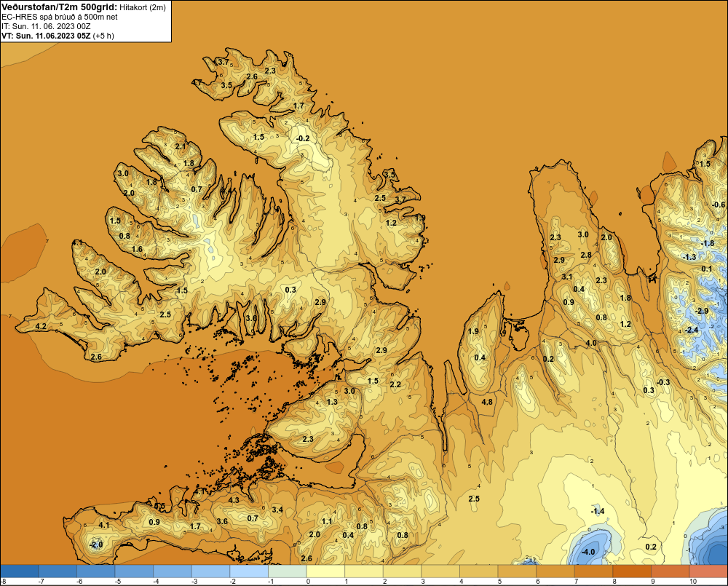Click the 'IT: Sun. 11. 06. 2023 00Z' line
The height and width of the screenshot is (586, 728).
coord(46,26)
